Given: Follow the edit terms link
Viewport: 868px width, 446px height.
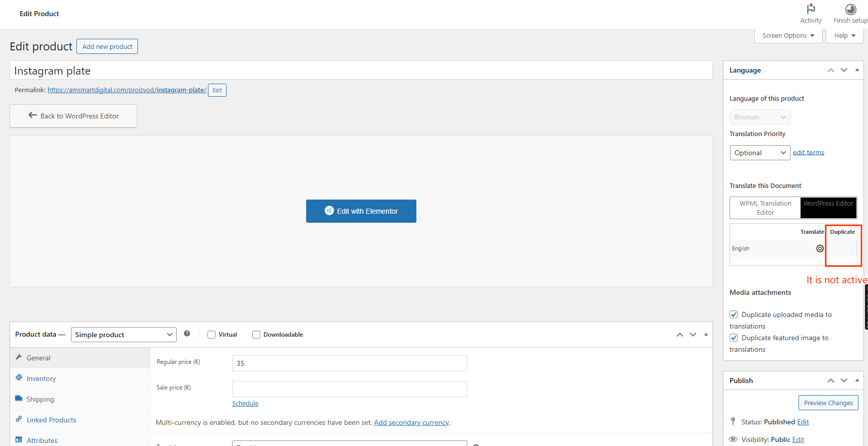Looking at the screenshot, I should click(809, 152).
